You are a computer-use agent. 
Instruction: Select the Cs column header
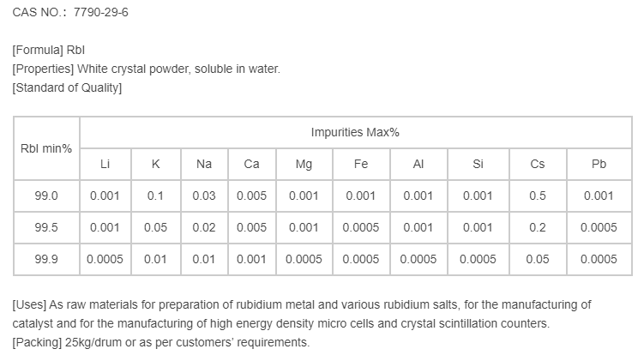538,164
